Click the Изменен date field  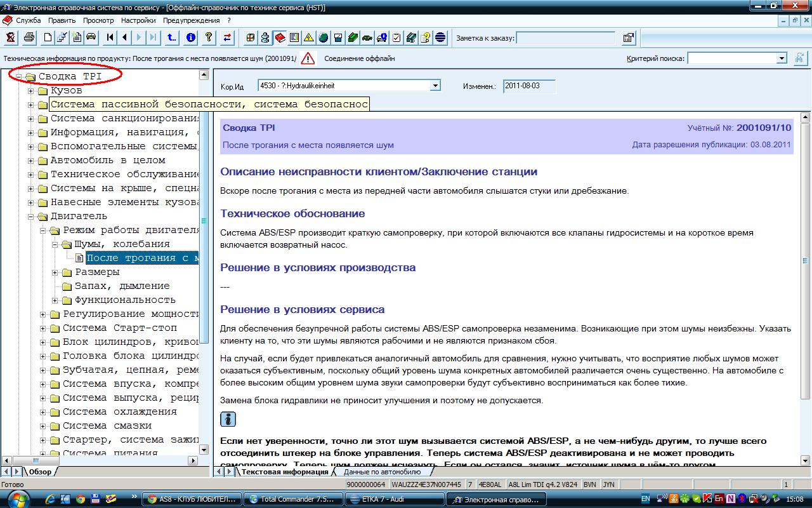click(529, 86)
